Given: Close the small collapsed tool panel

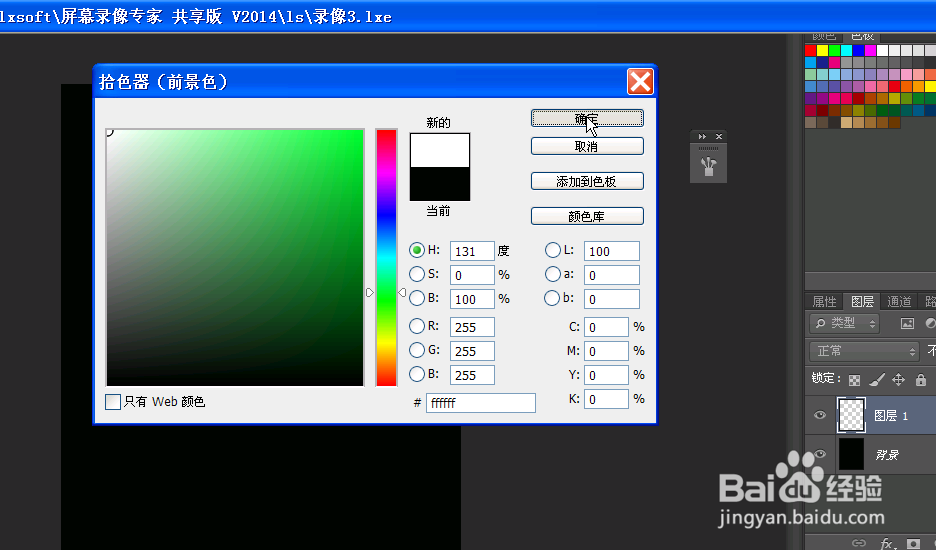Looking at the screenshot, I should tap(719, 137).
